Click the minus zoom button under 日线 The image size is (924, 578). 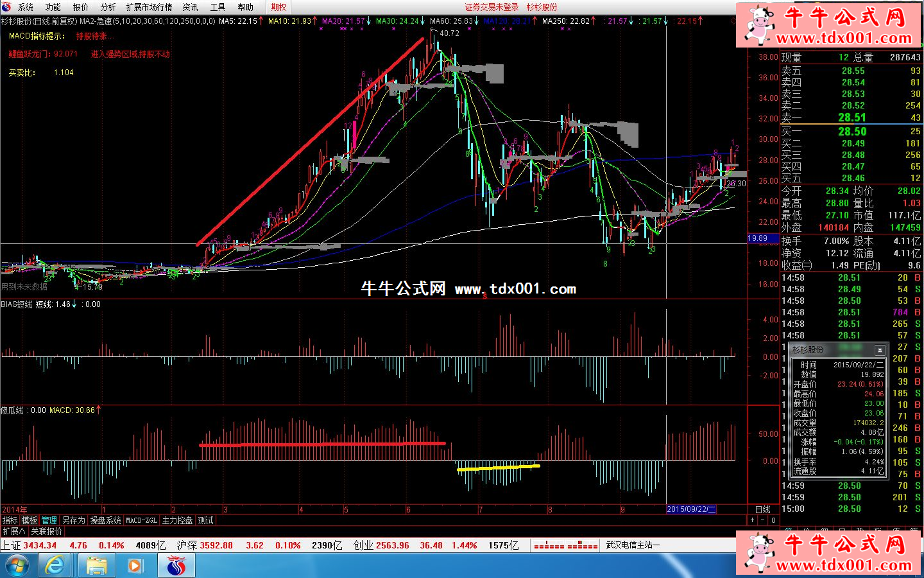pos(763,520)
